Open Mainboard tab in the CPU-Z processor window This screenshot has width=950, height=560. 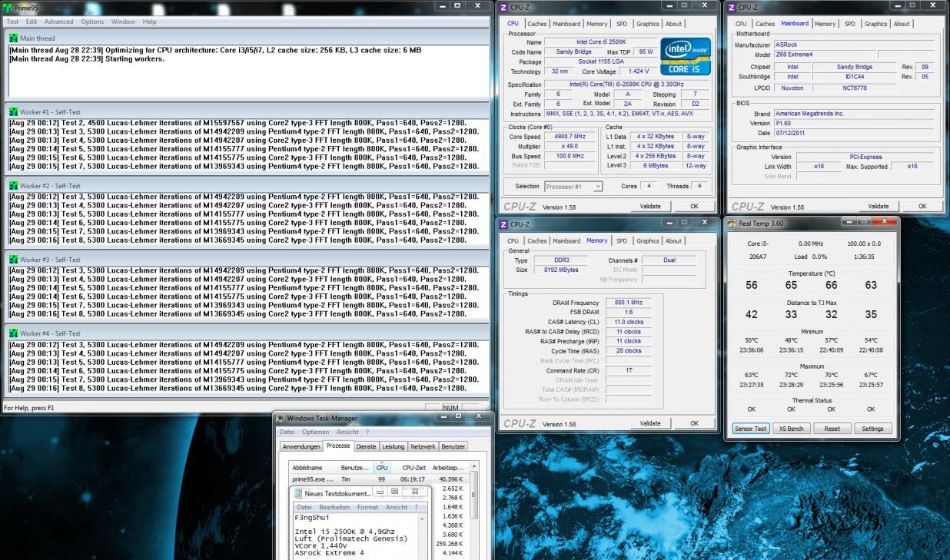click(566, 24)
